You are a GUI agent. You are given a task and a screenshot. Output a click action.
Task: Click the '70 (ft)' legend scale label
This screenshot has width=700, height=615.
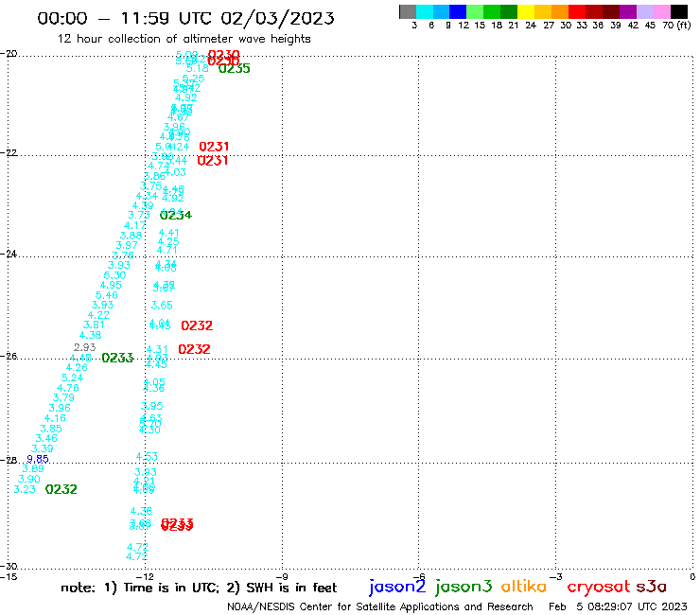click(676, 26)
